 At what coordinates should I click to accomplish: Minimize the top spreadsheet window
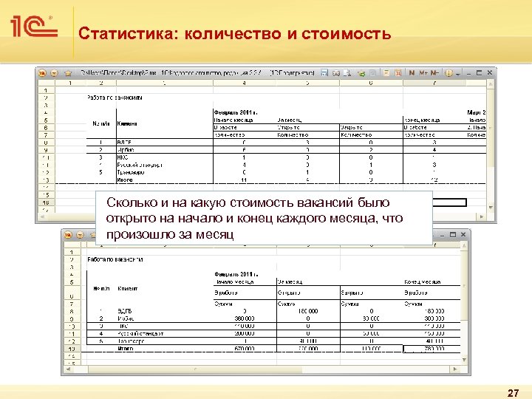click(x=468, y=73)
